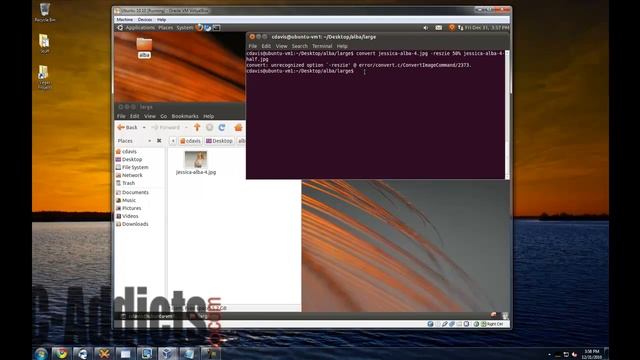Select Pictures in Places sidebar

click(x=129, y=208)
